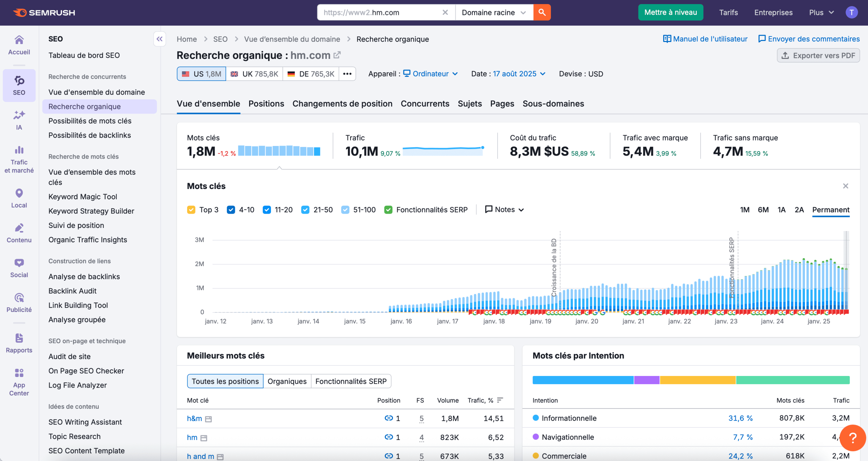Image resolution: width=868 pixels, height=461 pixels.
Task: Sort by Trafic % column icon
Action: 500,400
